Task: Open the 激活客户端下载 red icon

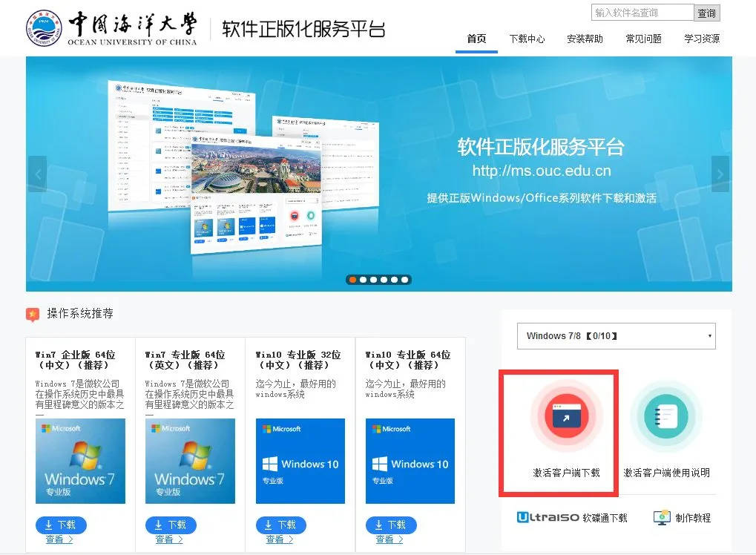Action: click(x=567, y=416)
